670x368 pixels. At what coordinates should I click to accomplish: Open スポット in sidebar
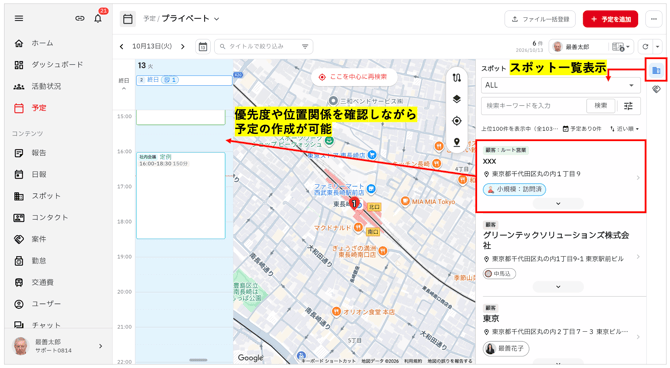point(46,196)
